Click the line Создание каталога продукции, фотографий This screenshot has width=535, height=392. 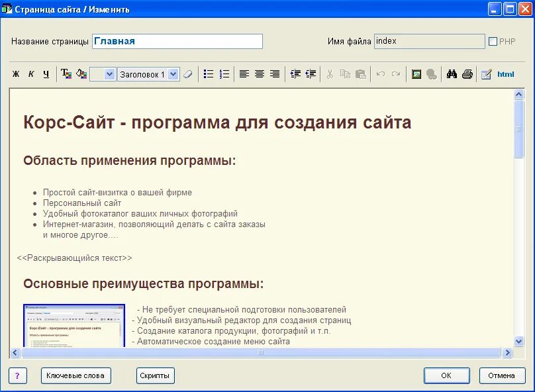(x=231, y=330)
